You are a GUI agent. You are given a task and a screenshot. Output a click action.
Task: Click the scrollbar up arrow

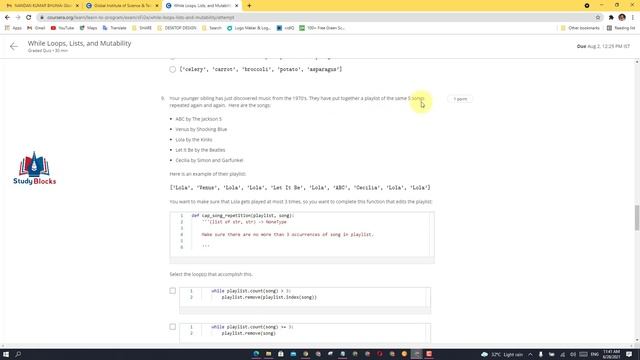coord(637,62)
